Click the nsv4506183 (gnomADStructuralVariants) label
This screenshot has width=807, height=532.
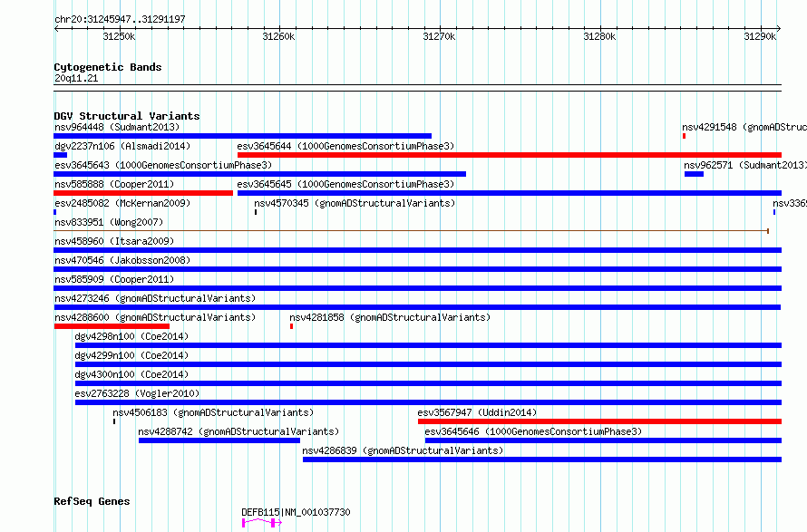[213, 412]
